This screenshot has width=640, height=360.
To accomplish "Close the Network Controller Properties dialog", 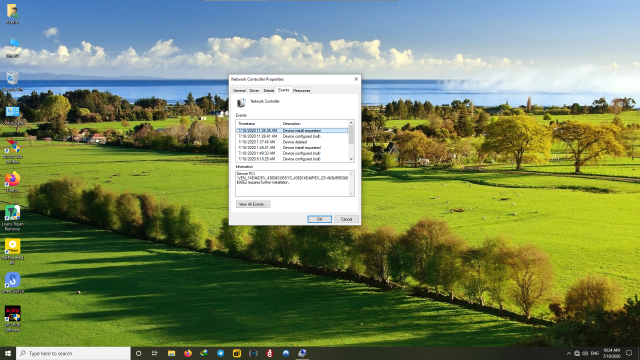I will 356,79.
